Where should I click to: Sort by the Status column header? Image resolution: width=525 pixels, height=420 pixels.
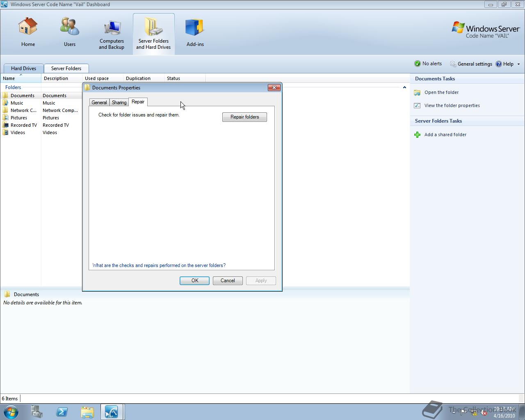pos(185,78)
